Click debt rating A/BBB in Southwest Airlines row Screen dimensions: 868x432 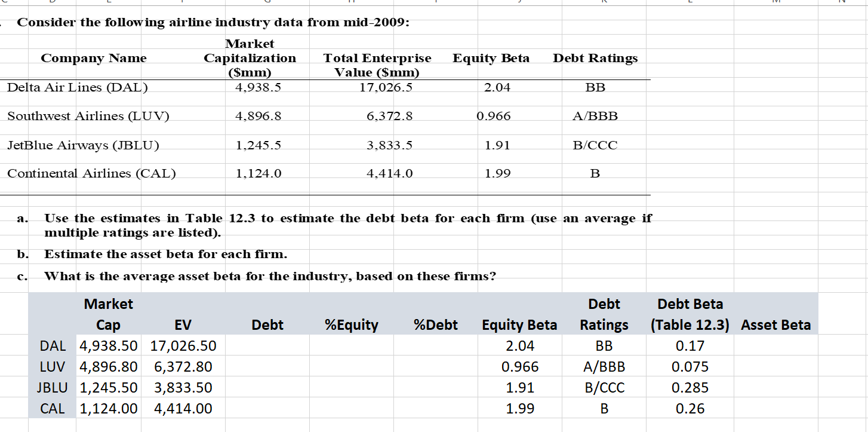coord(595,116)
